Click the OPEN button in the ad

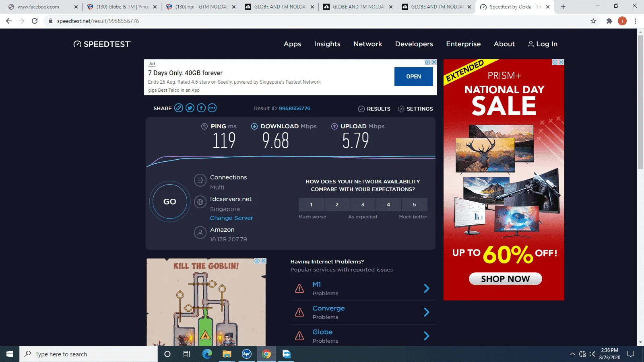(x=414, y=76)
